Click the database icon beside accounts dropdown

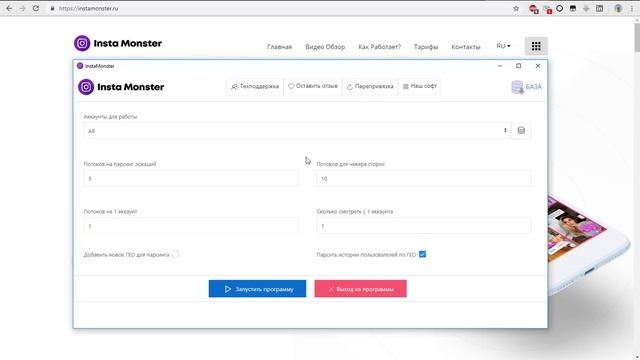(521, 131)
